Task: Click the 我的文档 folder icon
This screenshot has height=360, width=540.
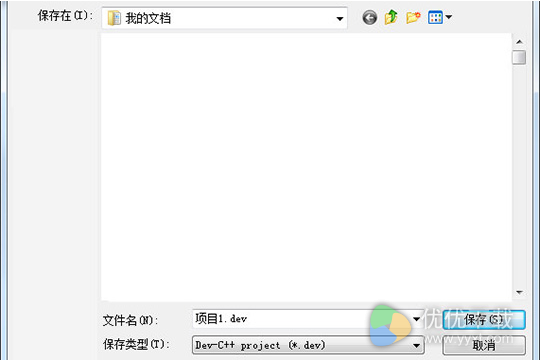Action: [114, 18]
